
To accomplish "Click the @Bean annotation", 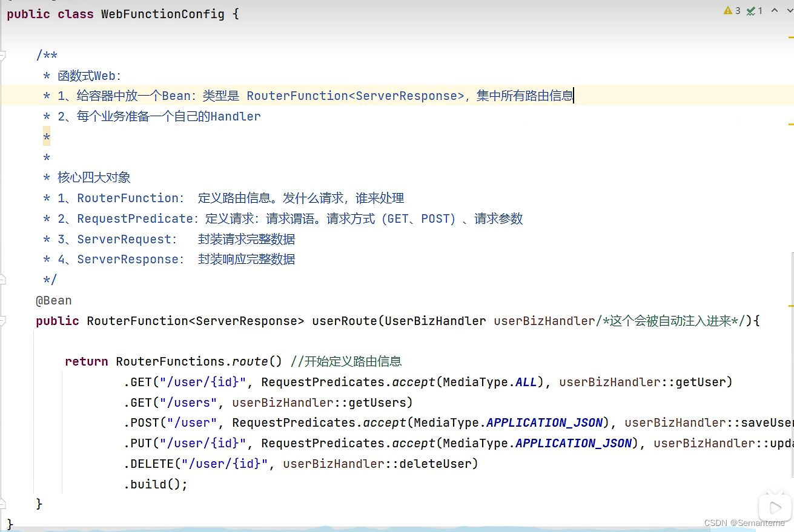I will point(54,300).
